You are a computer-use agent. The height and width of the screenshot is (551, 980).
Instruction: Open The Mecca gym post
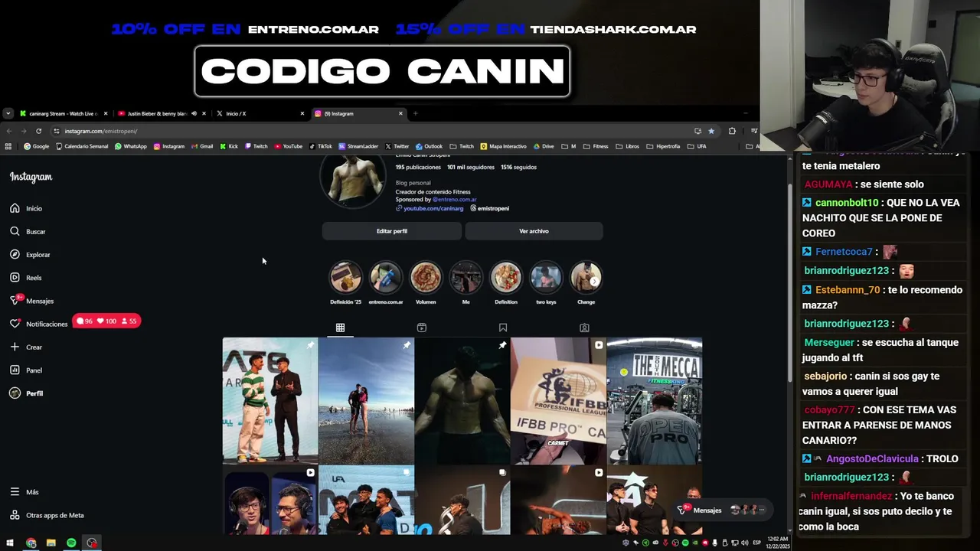click(x=654, y=401)
